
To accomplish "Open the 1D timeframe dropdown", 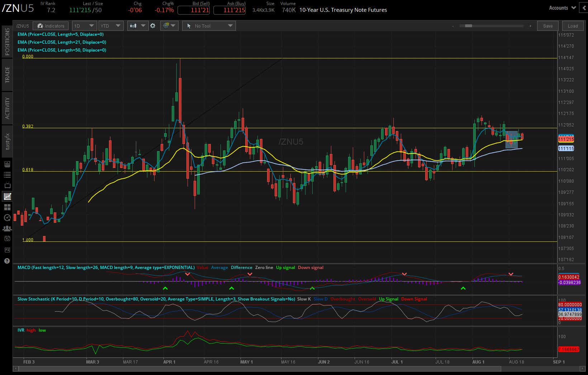I will (x=84, y=25).
